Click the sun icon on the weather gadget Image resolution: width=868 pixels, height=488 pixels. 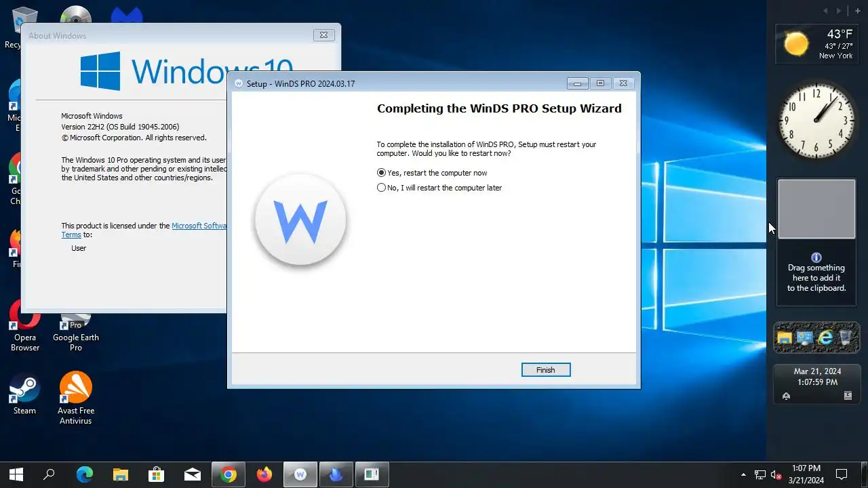[x=796, y=44]
